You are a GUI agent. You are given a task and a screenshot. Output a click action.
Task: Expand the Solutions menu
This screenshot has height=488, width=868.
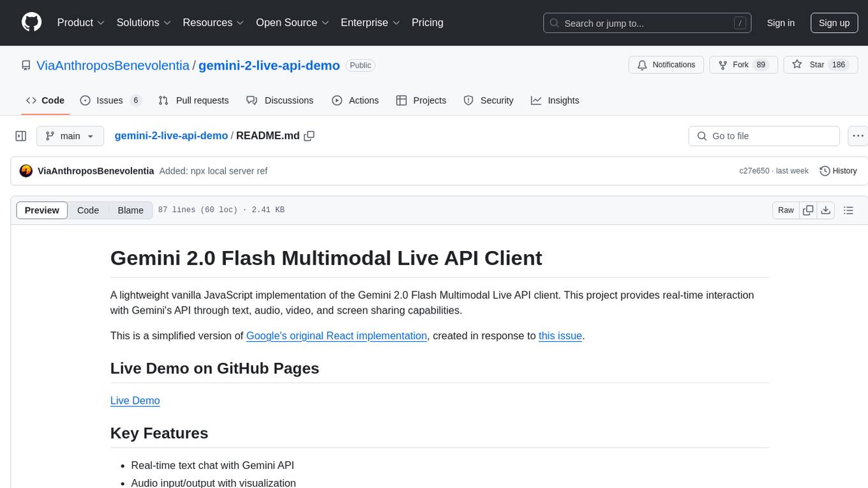pos(144,22)
